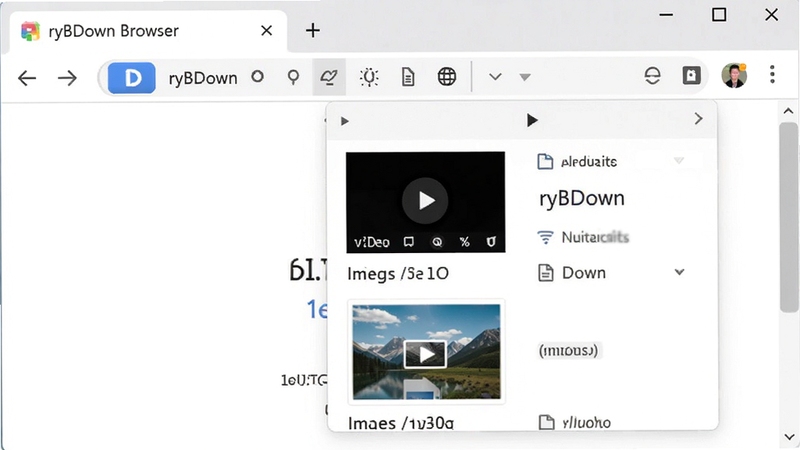The image size is (800, 450).
Task: Click the 'viDeo' label on the video
Action: [x=372, y=242]
